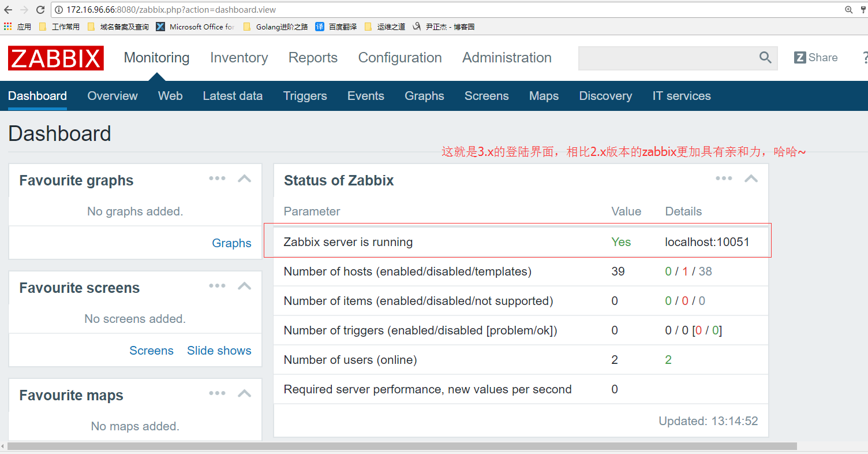Open the Monitoring main menu
The height and width of the screenshot is (454, 868).
pos(156,58)
